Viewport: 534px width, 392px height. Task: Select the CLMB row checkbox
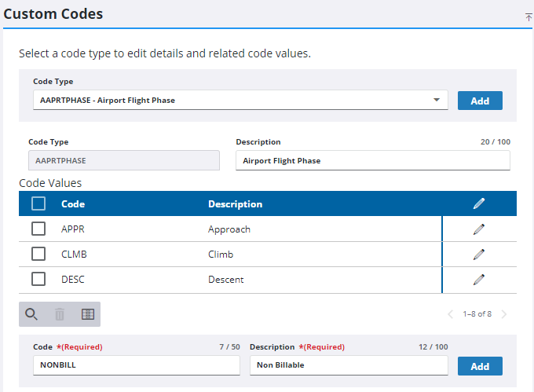pos(38,255)
